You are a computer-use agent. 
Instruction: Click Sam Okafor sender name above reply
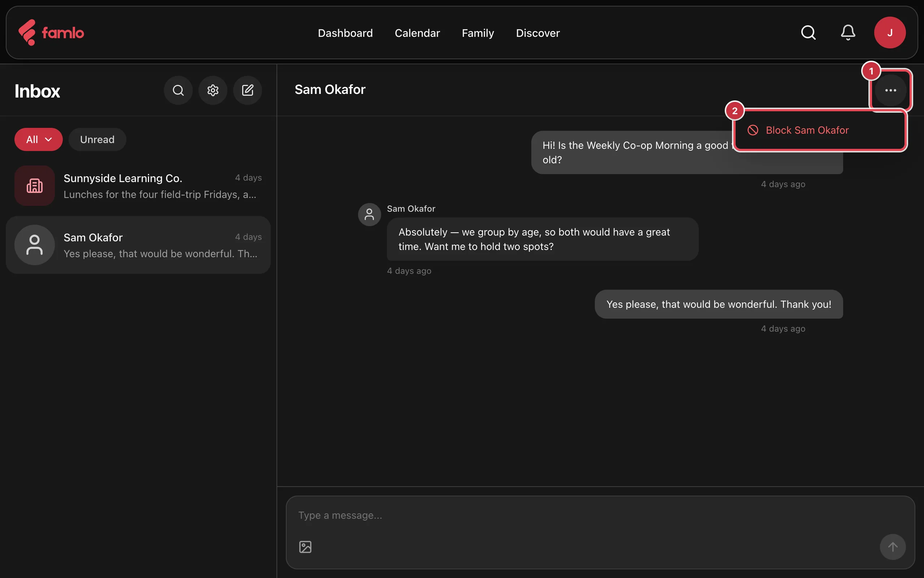coord(411,209)
